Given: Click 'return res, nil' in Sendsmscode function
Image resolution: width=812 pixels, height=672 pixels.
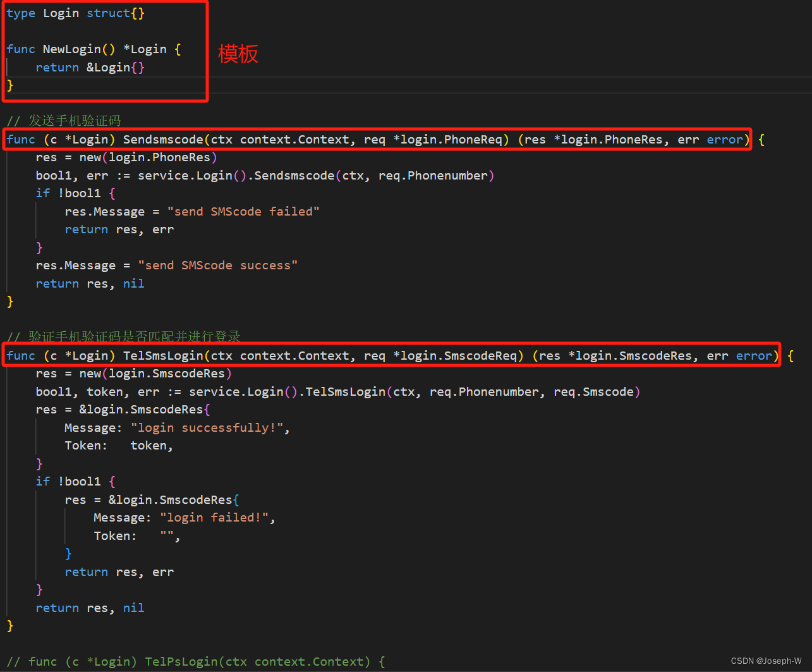Looking at the screenshot, I should (x=90, y=284).
